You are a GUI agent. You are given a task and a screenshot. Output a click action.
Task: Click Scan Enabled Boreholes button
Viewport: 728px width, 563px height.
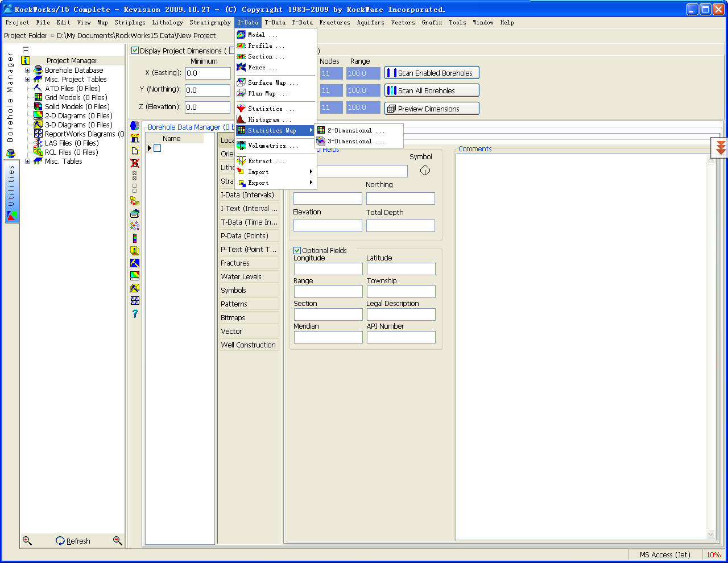point(432,73)
